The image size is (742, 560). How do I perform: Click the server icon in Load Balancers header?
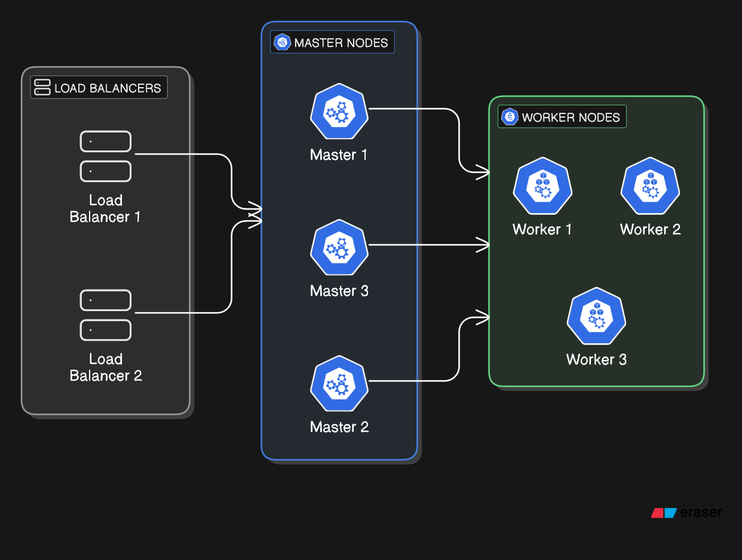(42, 88)
